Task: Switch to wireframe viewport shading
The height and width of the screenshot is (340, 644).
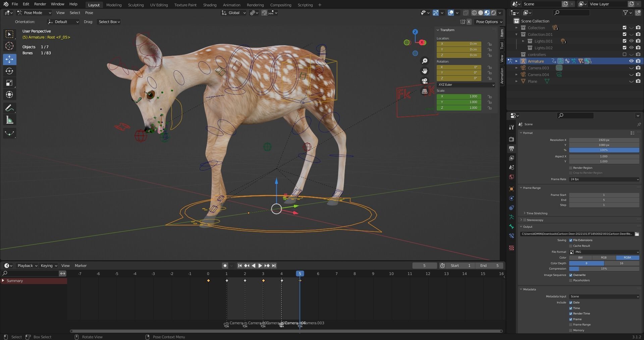Action: pyautogui.click(x=474, y=13)
